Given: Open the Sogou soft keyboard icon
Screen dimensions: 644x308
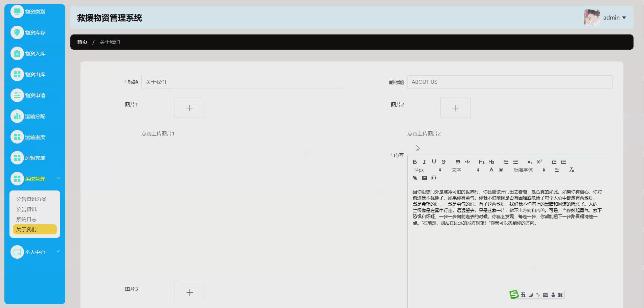Looking at the screenshot, I should point(545,295).
